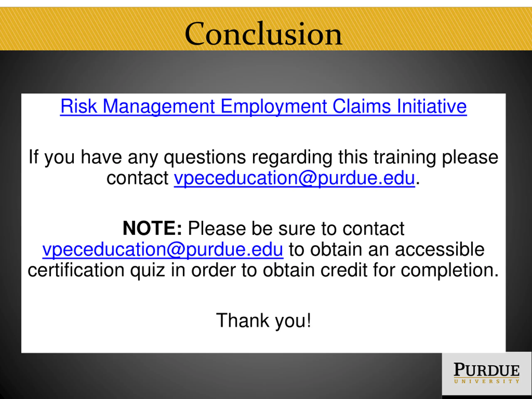Open the Risk Management Employment Claims Initiative link

(x=263, y=107)
